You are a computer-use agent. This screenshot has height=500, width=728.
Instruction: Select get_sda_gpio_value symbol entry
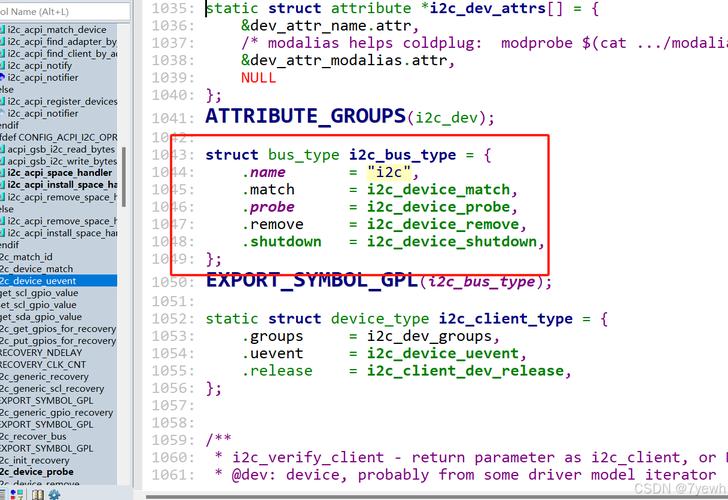[41, 317]
